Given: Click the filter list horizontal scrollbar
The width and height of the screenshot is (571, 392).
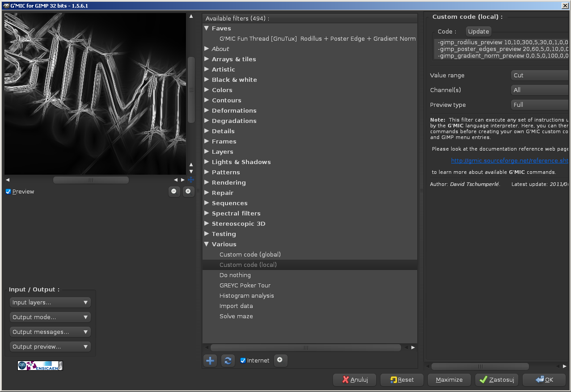Looking at the screenshot, I should coord(306,347).
